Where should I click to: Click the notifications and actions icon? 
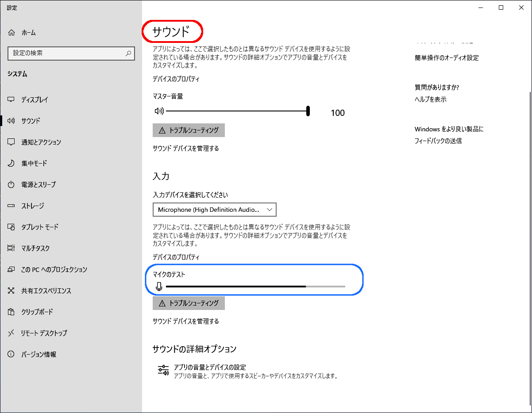[x=12, y=142]
